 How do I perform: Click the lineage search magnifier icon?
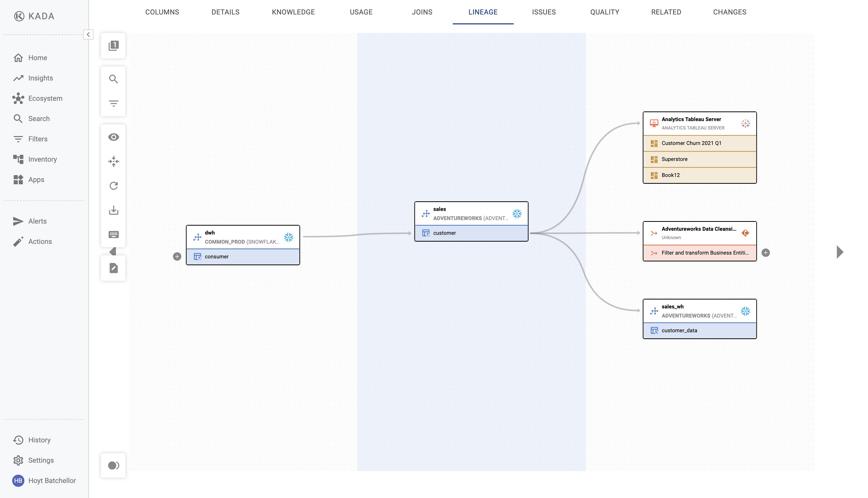[113, 79]
